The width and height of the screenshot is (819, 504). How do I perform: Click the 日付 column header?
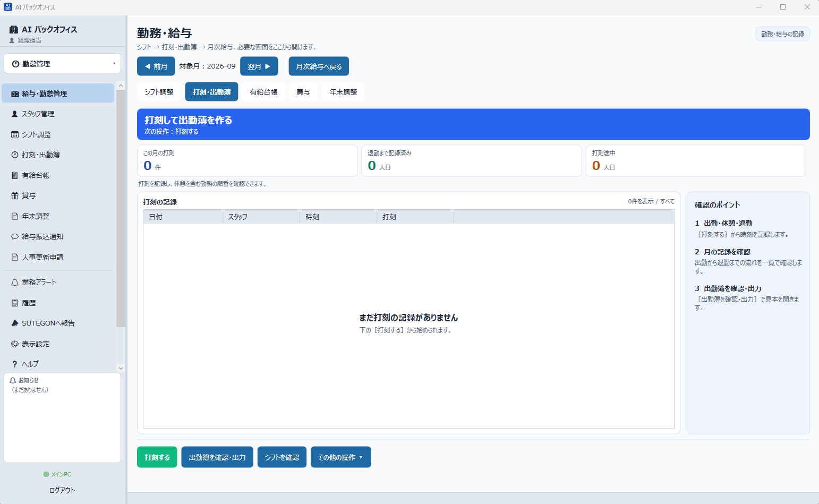click(x=183, y=217)
